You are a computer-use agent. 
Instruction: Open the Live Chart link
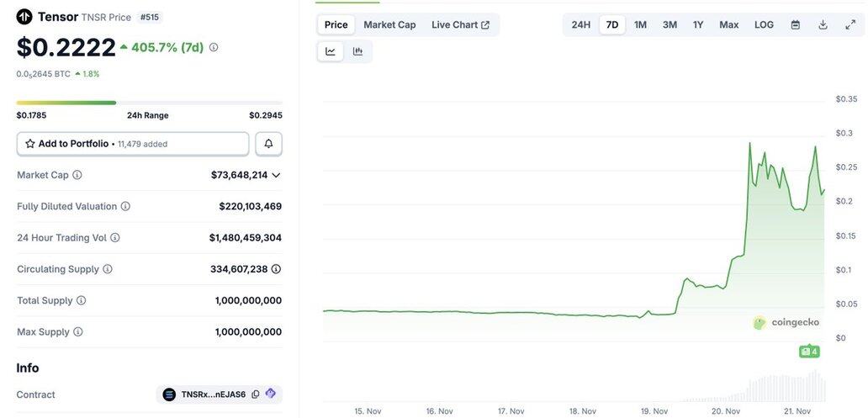click(x=460, y=24)
